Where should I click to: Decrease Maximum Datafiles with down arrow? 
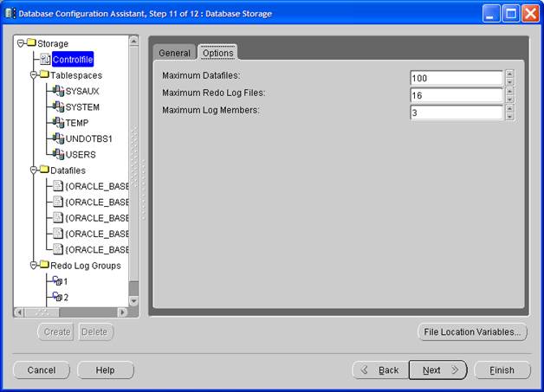[x=509, y=82]
